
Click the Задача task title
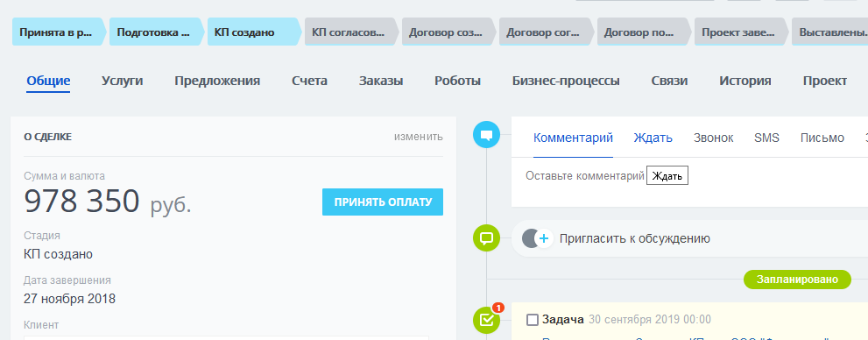tap(563, 320)
